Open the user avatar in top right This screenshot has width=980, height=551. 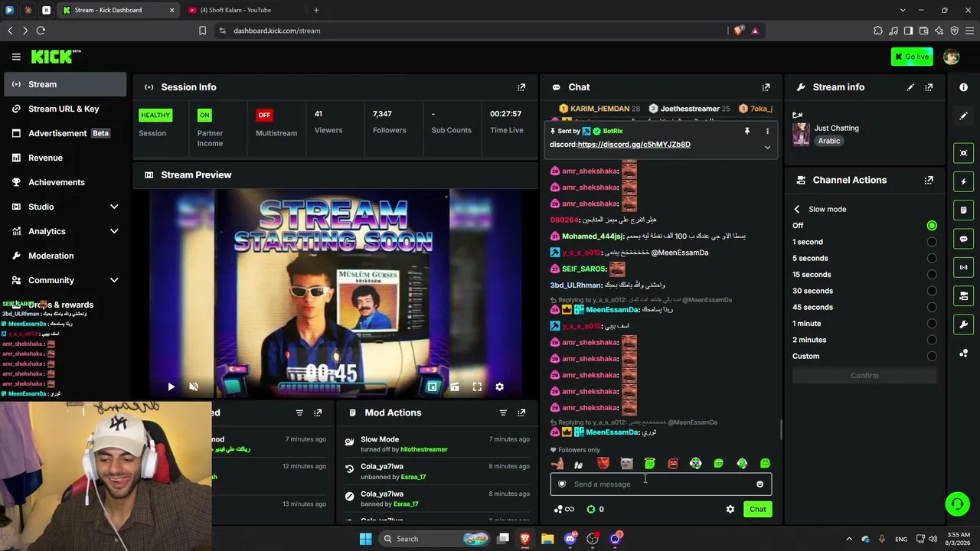point(951,57)
